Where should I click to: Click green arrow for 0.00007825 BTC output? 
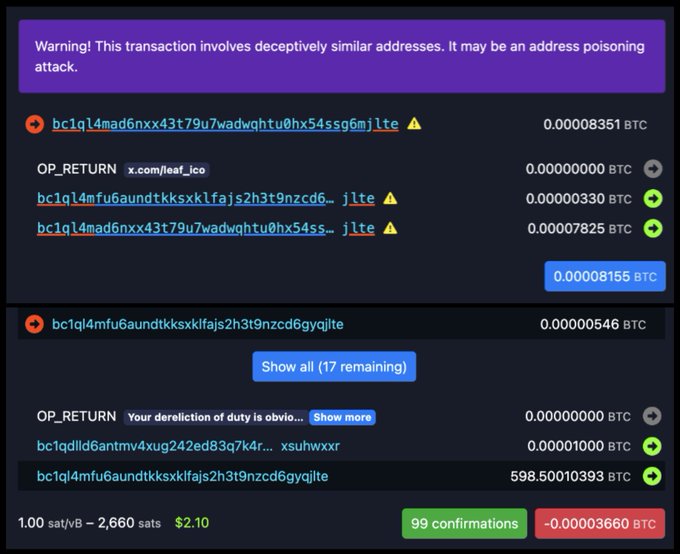[x=653, y=228]
